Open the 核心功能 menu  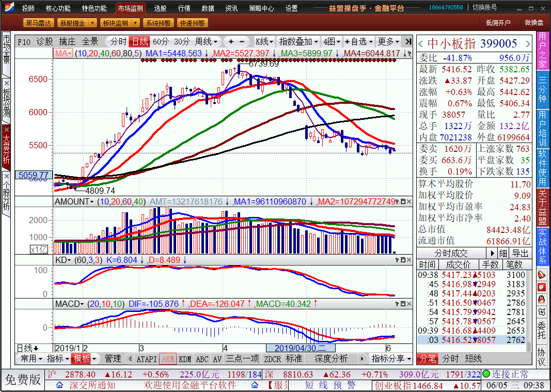[58, 8]
